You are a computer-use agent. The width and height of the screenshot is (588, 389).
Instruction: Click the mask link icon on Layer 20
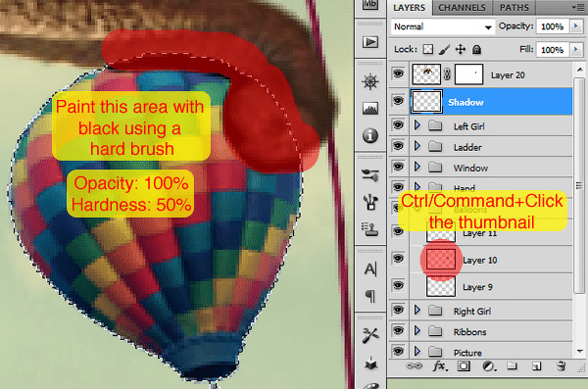pos(447,74)
